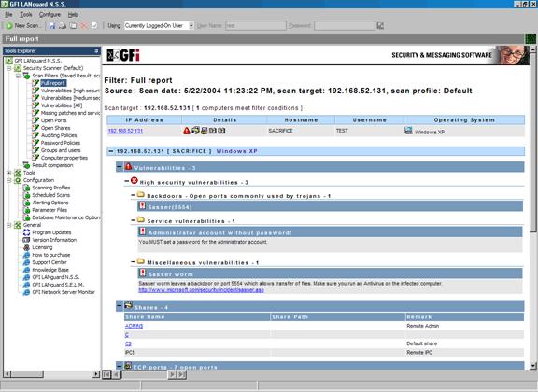The image size is (538, 392).
Task: Collapse the Security Scanner (Default) tree node
Action: click(9, 68)
